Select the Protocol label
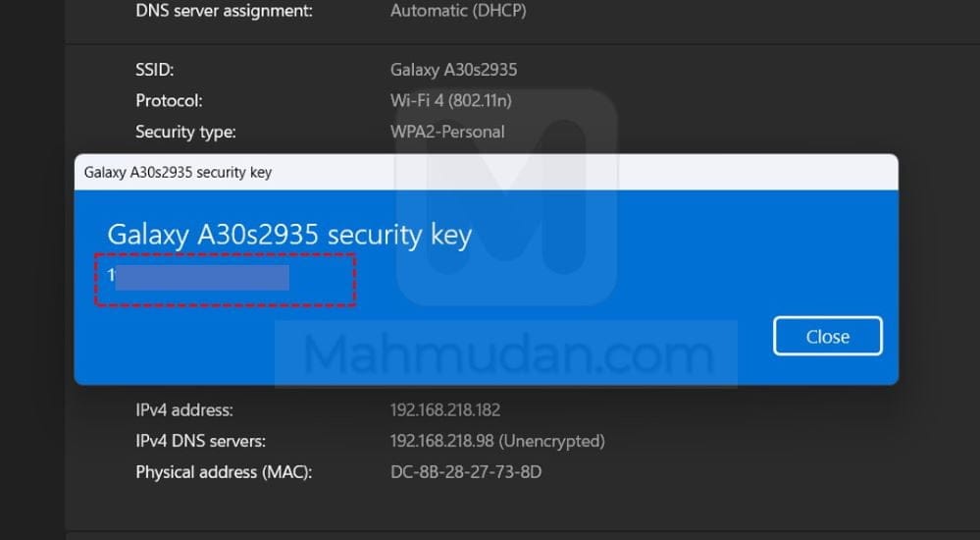980x540 pixels. pyautogui.click(x=169, y=100)
